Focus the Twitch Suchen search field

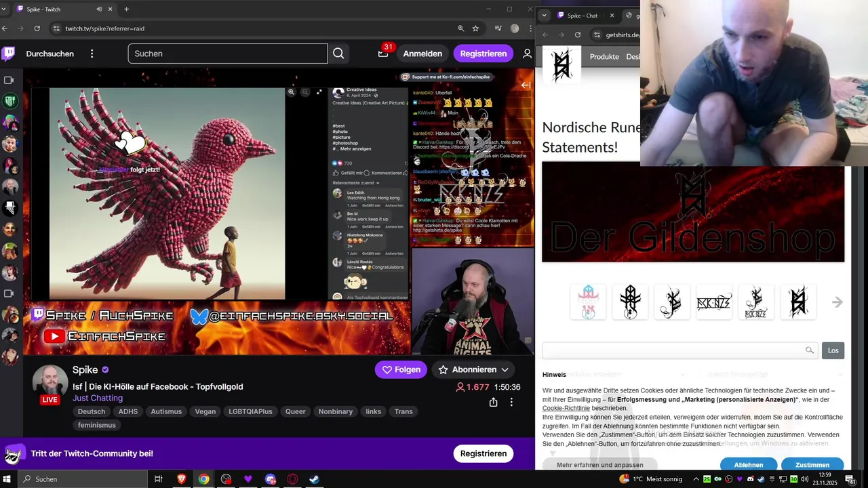coord(228,54)
